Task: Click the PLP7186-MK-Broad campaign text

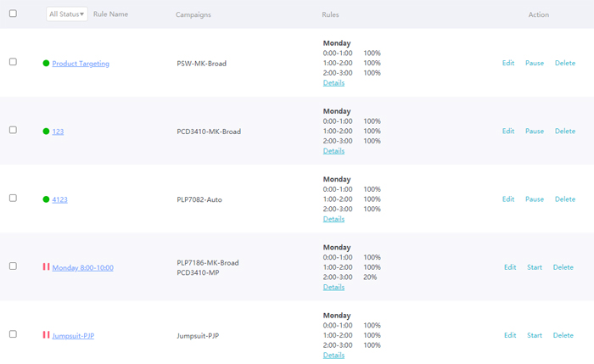Action: click(208, 263)
